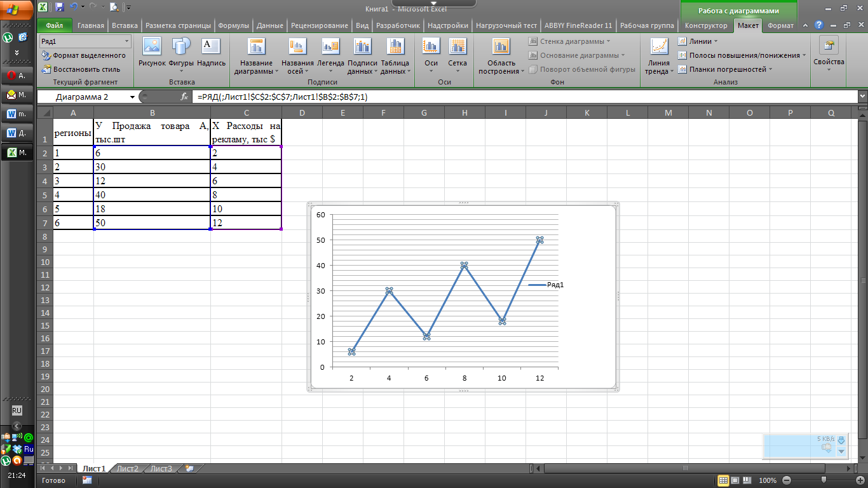Click the chart data point at value 50
This screenshot has height=488, width=868.
[539, 240]
